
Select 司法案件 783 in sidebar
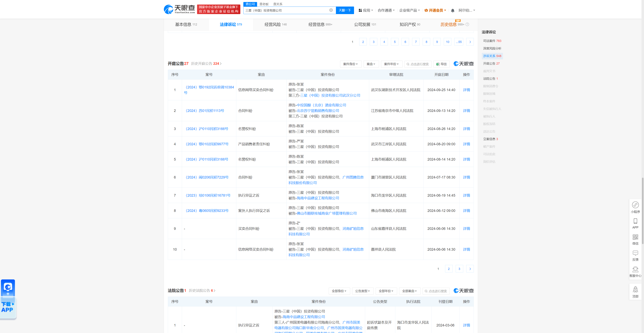[492, 41]
